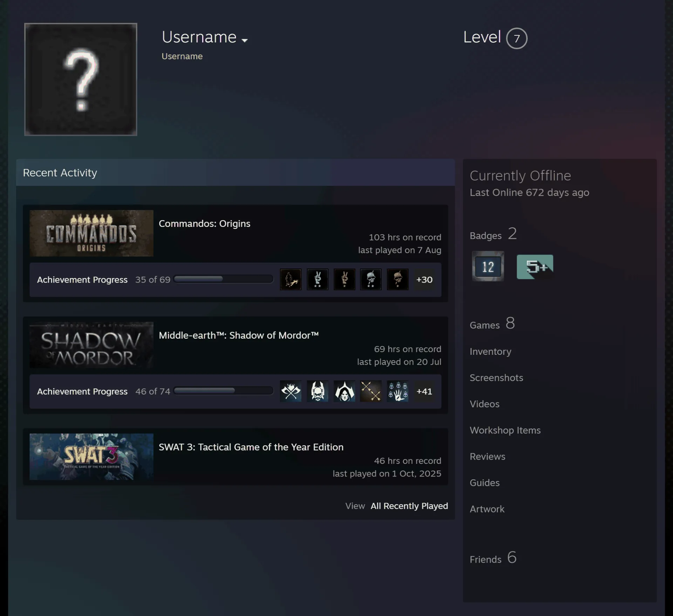Select the crossed axes Mordor achievement icon

tap(291, 391)
